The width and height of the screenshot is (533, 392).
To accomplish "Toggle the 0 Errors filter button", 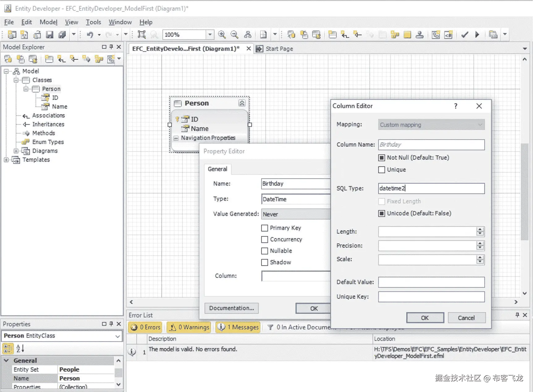I will (146, 327).
